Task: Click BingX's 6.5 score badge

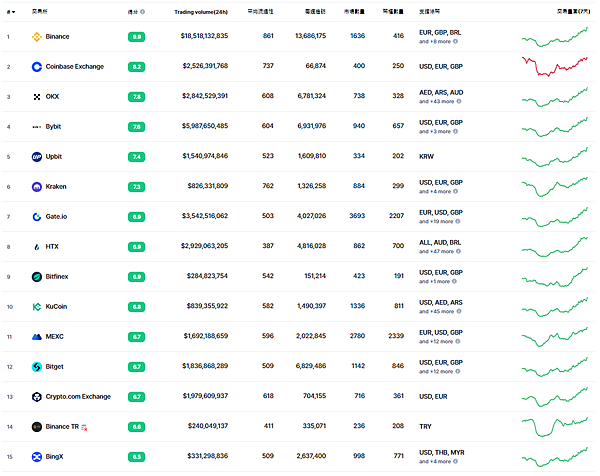Action: 137,457
